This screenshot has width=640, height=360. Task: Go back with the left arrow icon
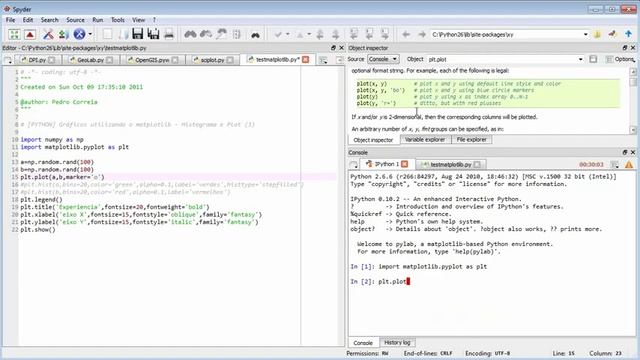point(406,35)
